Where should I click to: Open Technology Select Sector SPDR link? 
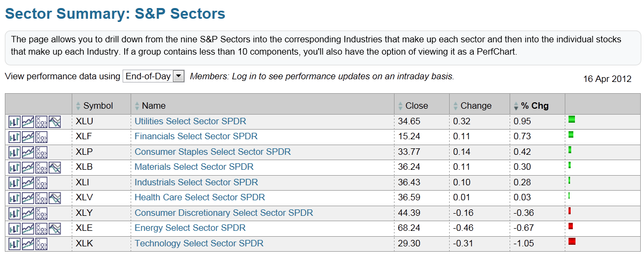(199, 243)
